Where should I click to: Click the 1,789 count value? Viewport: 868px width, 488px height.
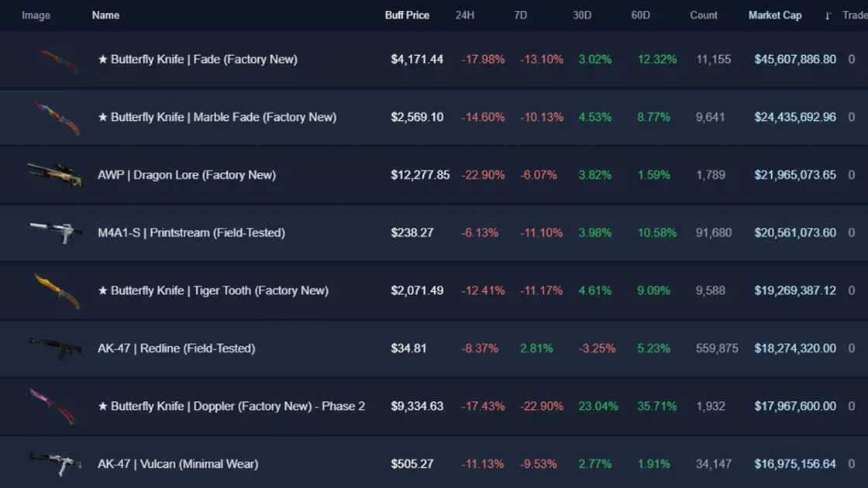point(710,175)
